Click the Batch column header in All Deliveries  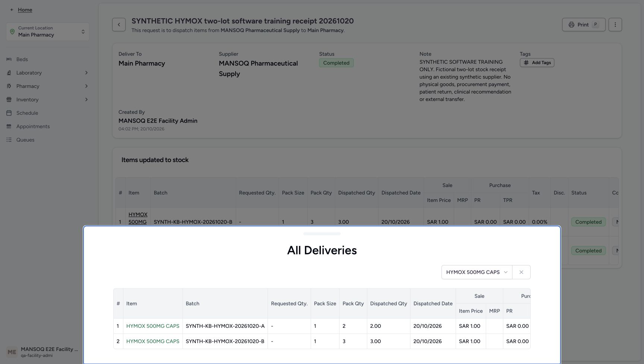tap(225, 304)
